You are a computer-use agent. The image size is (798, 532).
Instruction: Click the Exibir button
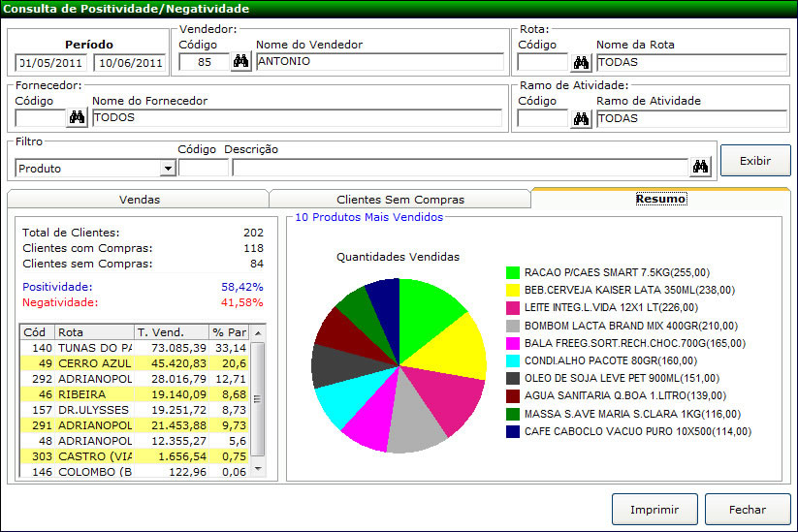click(755, 161)
